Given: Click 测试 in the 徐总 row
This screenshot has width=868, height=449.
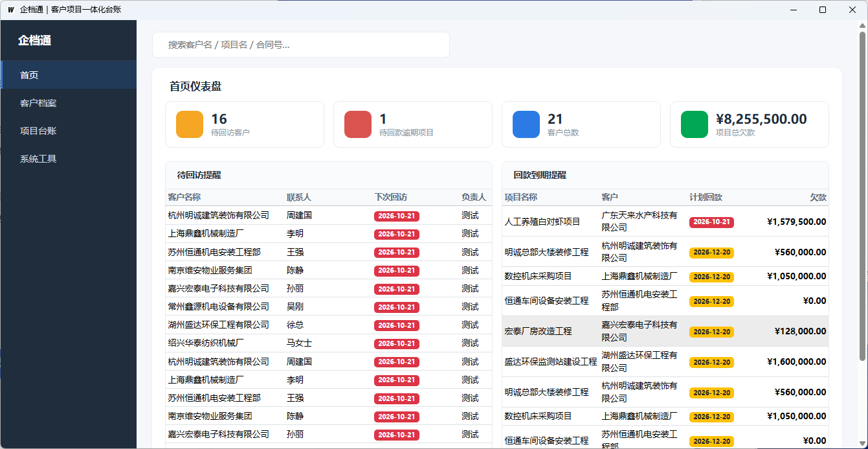Looking at the screenshot, I should click(470, 325).
